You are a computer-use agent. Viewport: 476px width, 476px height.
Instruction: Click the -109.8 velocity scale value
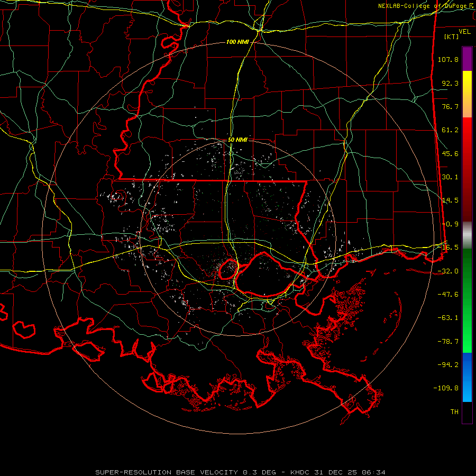(x=446, y=388)
